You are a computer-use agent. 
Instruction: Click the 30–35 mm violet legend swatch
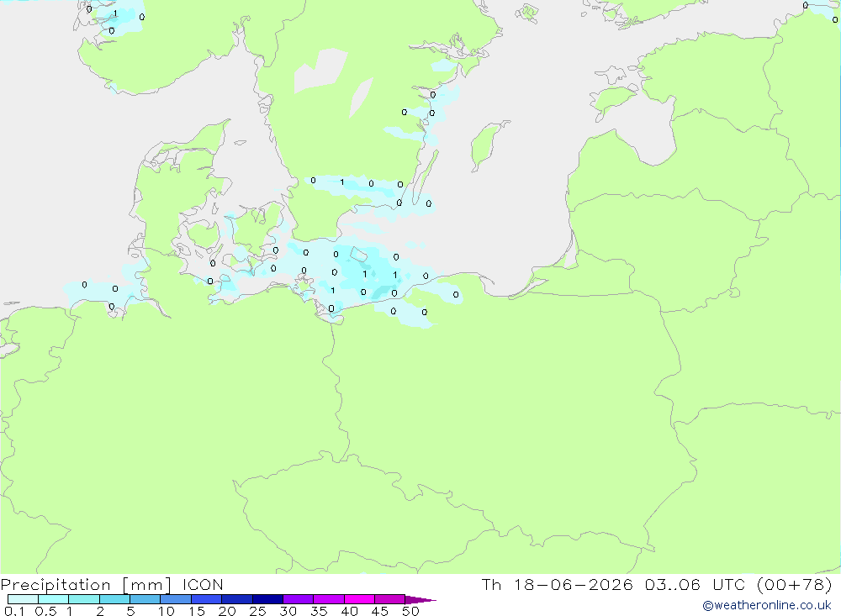(299, 599)
